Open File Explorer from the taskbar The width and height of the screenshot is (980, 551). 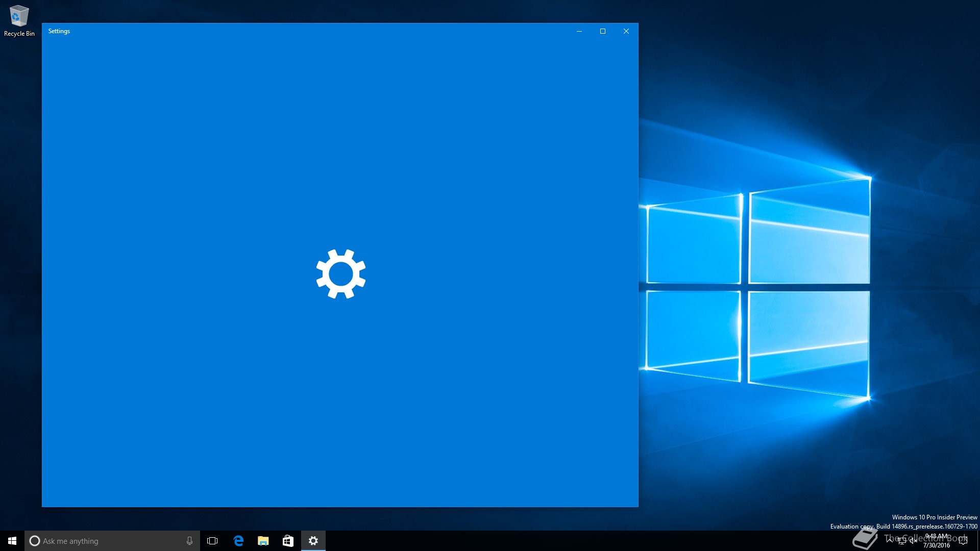(x=263, y=541)
